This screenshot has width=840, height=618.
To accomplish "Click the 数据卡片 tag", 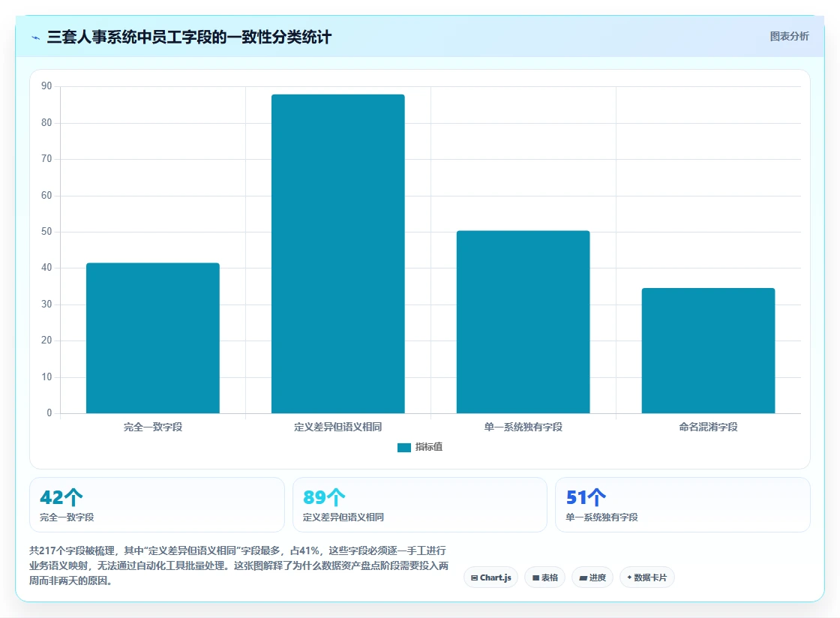I will click(647, 577).
